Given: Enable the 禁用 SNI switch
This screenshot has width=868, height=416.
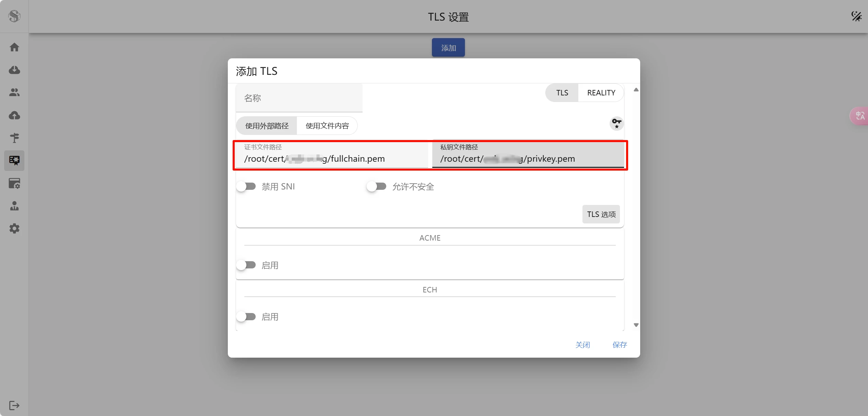Looking at the screenshot, I should click(x=246, y=186).
